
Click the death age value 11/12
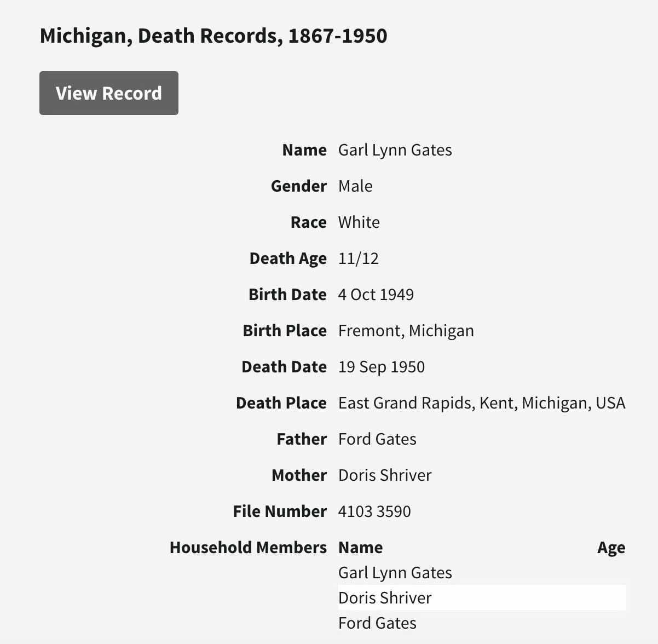tap(358, 258)
